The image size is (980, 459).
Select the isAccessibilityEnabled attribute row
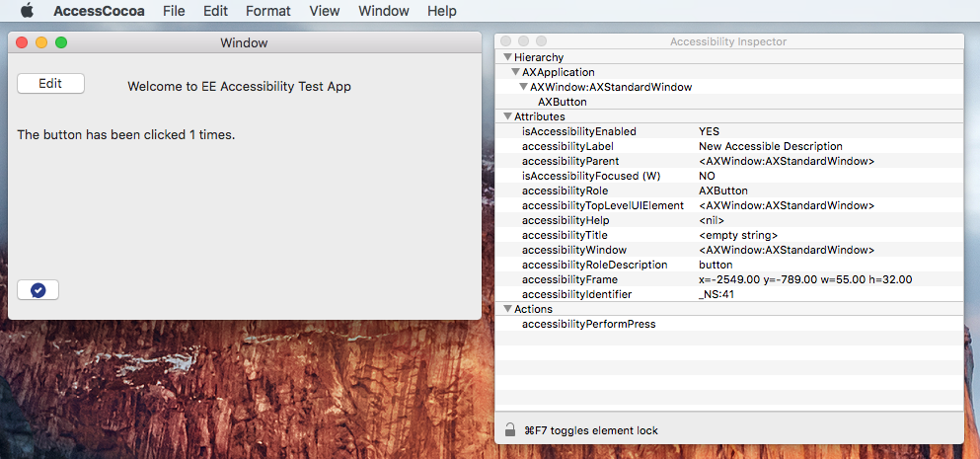[728, 131]
